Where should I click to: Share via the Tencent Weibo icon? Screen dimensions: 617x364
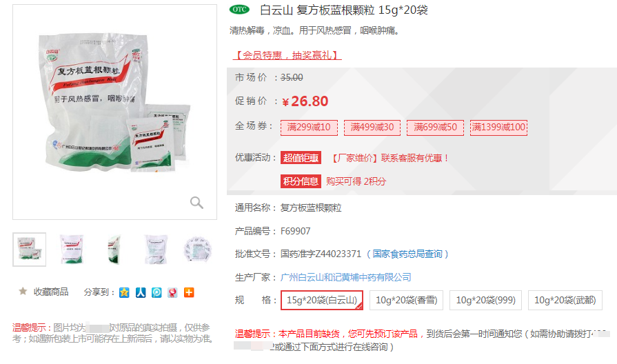coord(156,292)
